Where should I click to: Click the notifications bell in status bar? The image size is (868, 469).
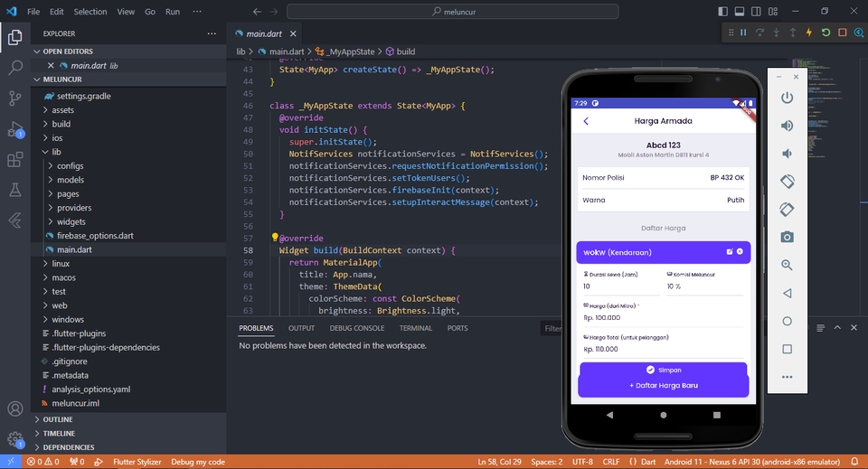coord(854,462)
